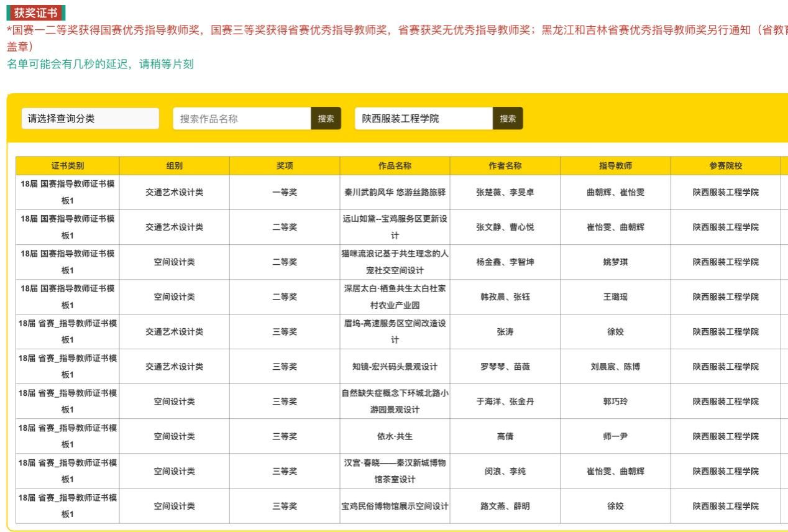Click the 获奖证书 section heading label
The image size is (788, 532).
pyautogui.click(x=35, y=12)
